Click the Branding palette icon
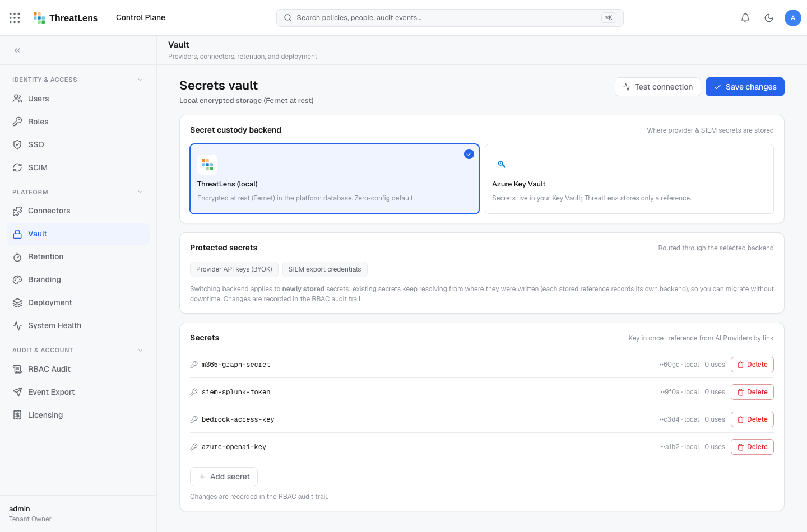807x532 pixels. coord(17,279)
